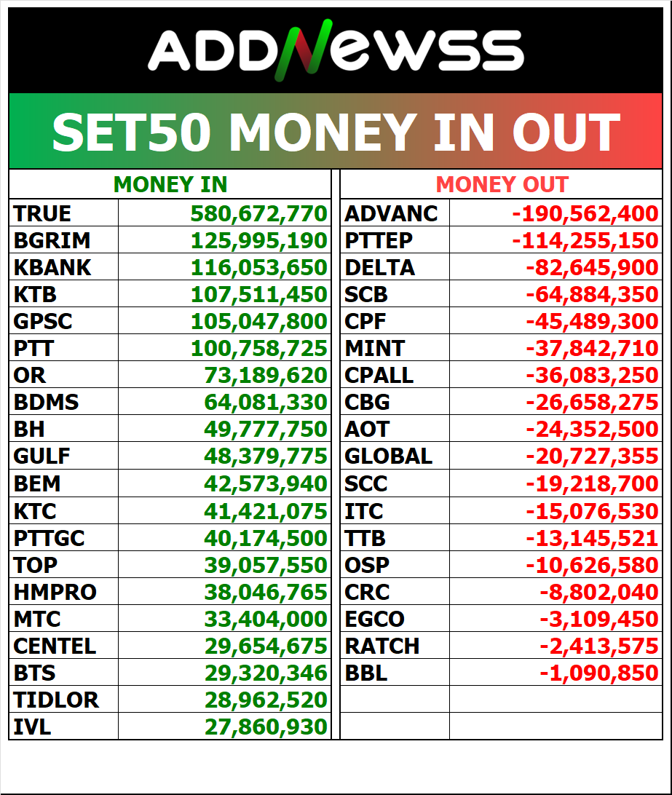Click the ADVANC stock symbol
Screen dimensions: 672x795
(x=391, y=213)
